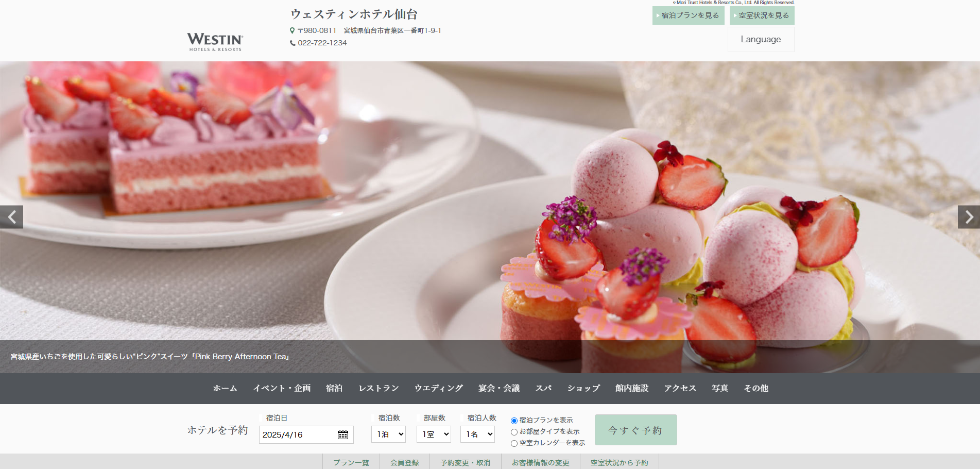
Task: Click the previous slide arrow on banner
Action: (x=11, y=217)
